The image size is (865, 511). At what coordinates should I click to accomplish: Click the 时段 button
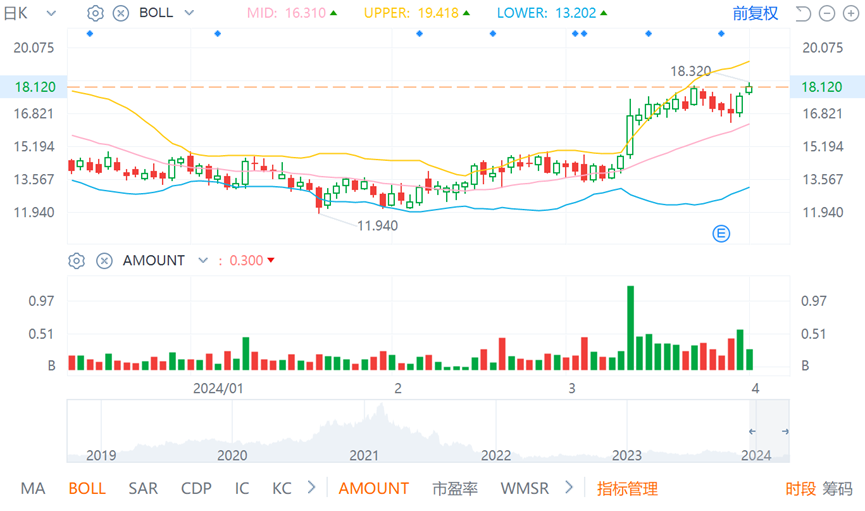coord(800,488)
